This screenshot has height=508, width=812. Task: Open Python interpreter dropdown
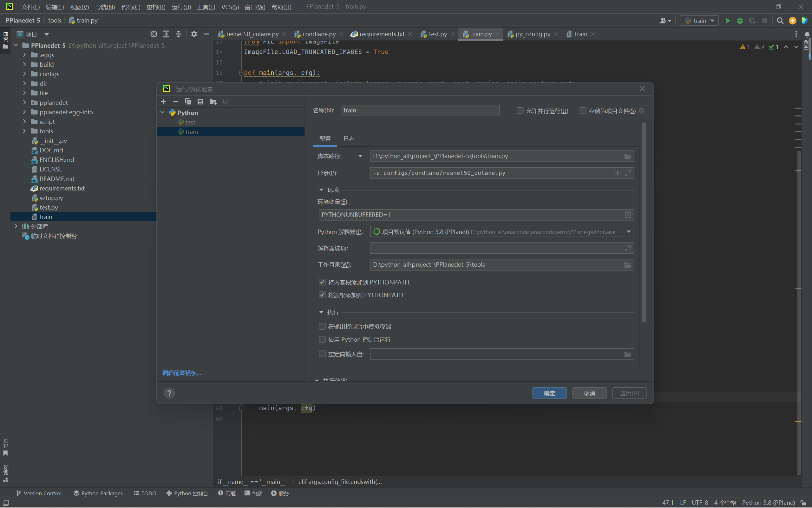[x=628, y=232]
